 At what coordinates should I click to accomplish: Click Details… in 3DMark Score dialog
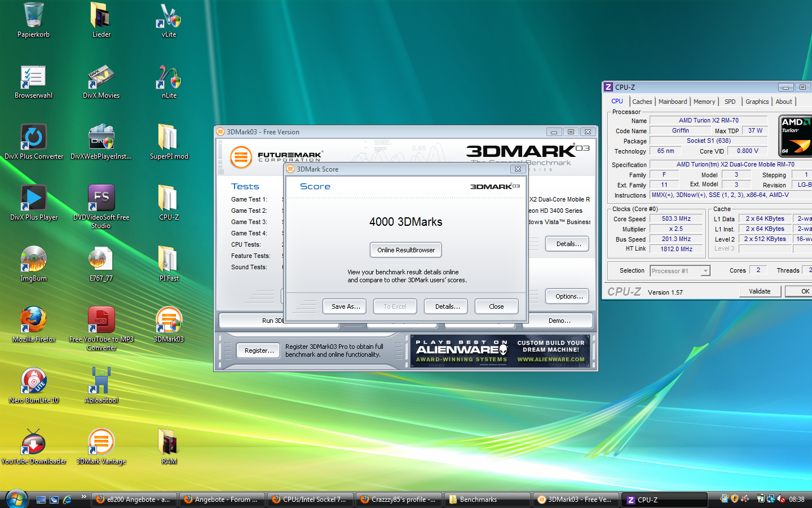(447, 306)
